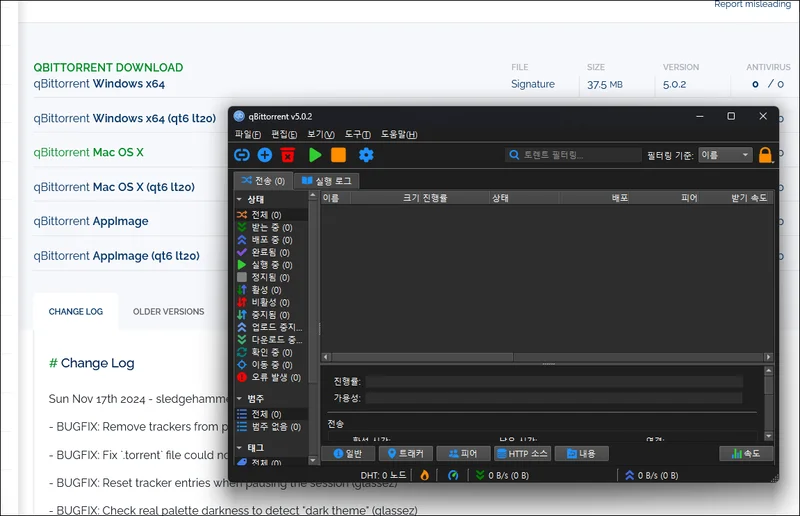
Task: Click Report misleading link
Action: [x=752, y=4]
